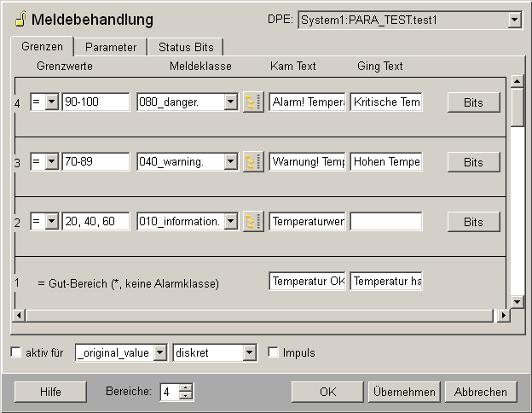The width and height of the screenshot is (532, 413).
Task: Open alert class selector icon for row 4
Action: pyautogui.click(x=253, y=102)
